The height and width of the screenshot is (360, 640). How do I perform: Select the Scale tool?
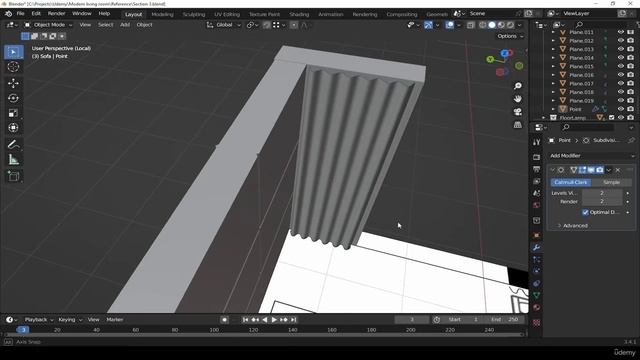pyautogui.click(x=13, y=113)
